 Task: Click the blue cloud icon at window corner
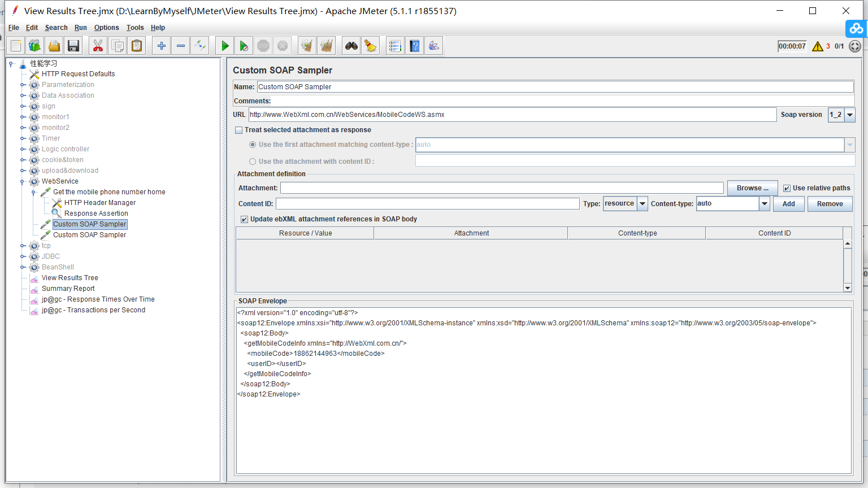(x=857, y=28)
